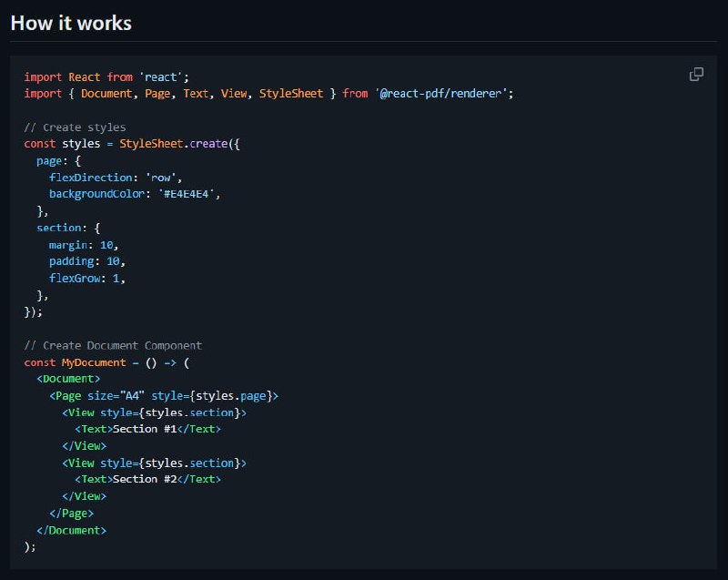Click the "<Text>Section #2</Text>" line
Screen dimensions: 728x580
pyautogui.click(x=147, y=479)
